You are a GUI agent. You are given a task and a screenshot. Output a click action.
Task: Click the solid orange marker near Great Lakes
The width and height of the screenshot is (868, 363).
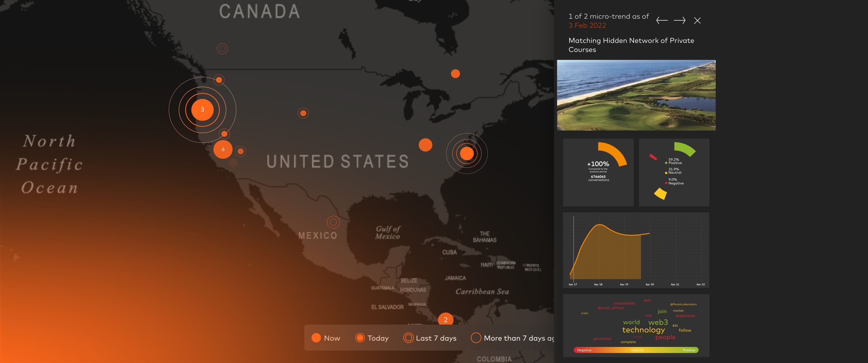pos(455,74)
